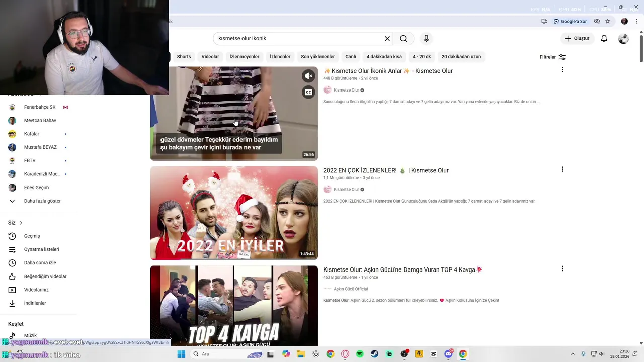The image size is (644, 362).
Task: Select the Canlı filter chip
Action: click(351, 57)
